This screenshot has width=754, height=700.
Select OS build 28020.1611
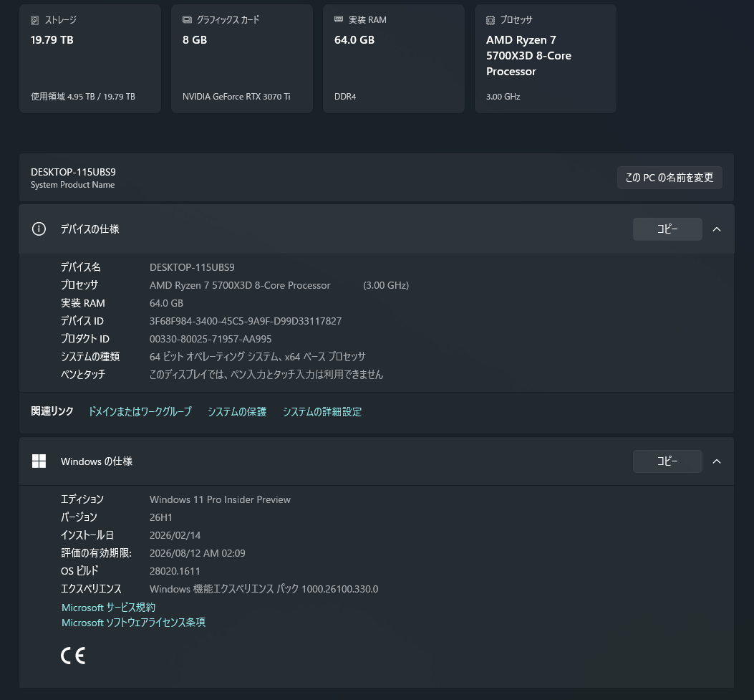(x=175, y=571)
